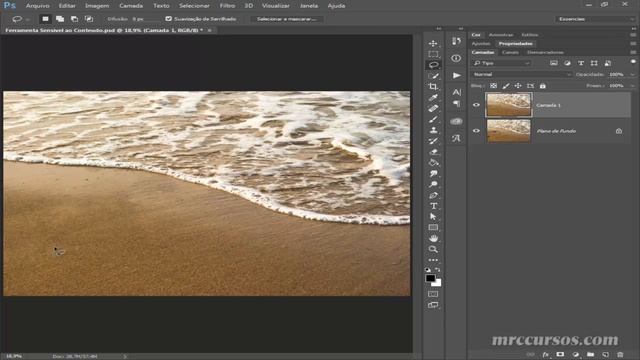Select the Clone Stamp tool
The image size is (640, 360).
point(433,130)
